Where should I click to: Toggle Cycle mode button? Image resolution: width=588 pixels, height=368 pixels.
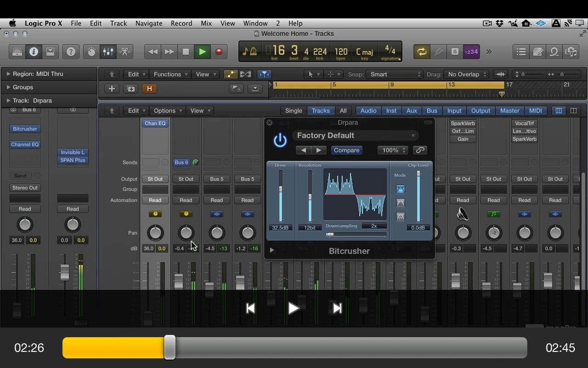[421, 52]
